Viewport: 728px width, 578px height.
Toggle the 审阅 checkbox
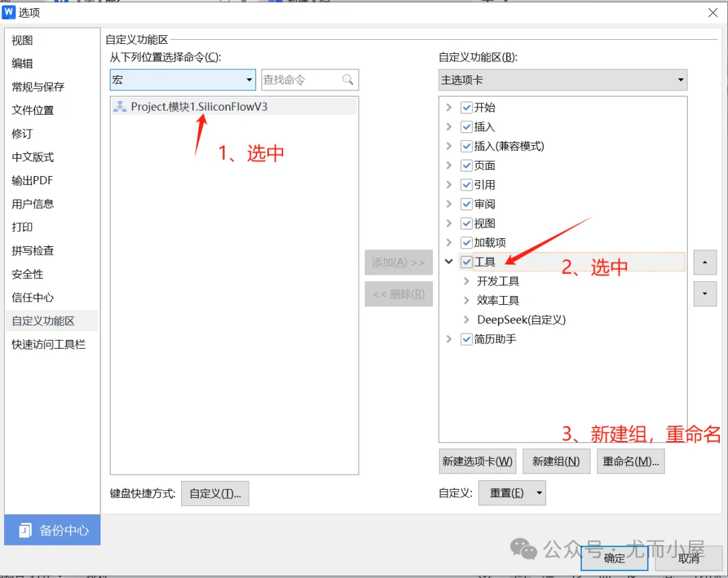[466, 204]
